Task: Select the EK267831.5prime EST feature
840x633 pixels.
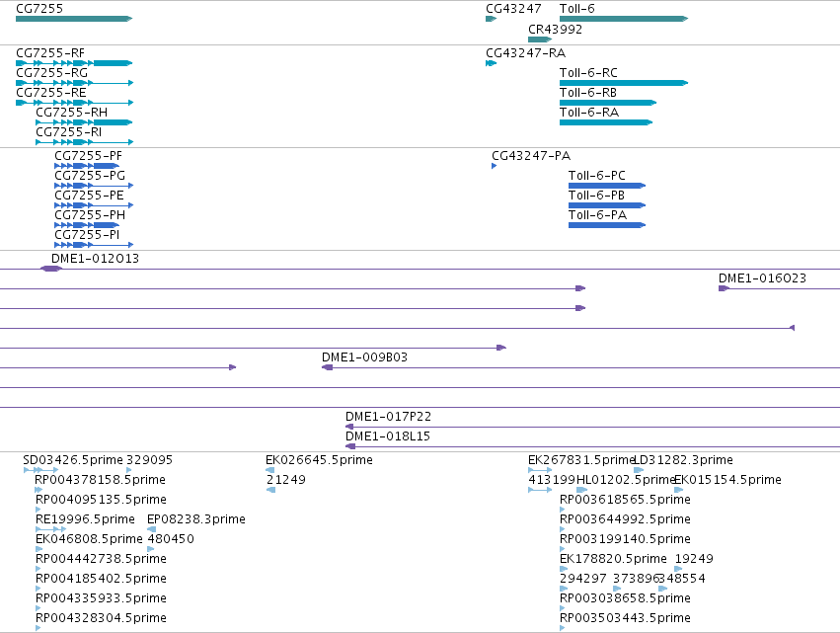Action: click(540, 471)
